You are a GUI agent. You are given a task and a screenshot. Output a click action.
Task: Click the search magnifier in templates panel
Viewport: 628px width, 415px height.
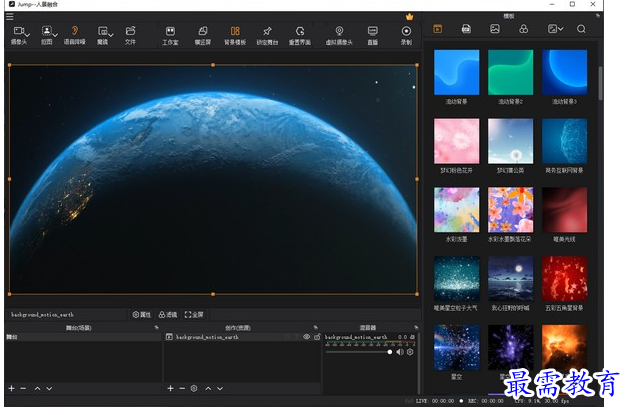[581, 29]
